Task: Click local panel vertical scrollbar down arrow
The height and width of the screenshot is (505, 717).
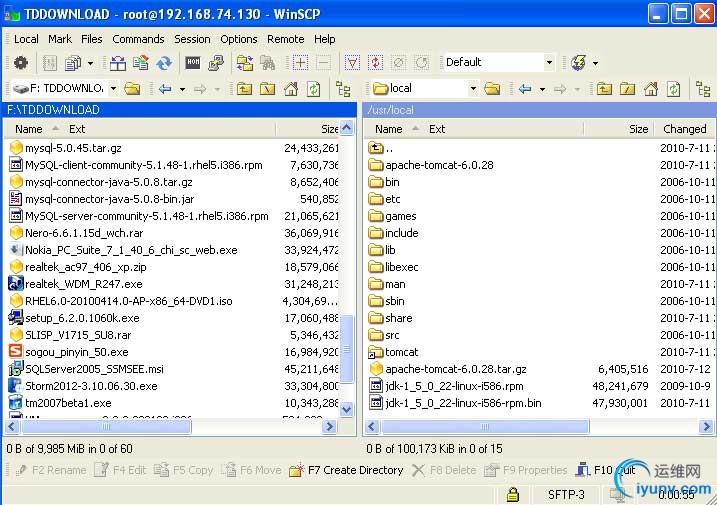Action: point(347,409)
